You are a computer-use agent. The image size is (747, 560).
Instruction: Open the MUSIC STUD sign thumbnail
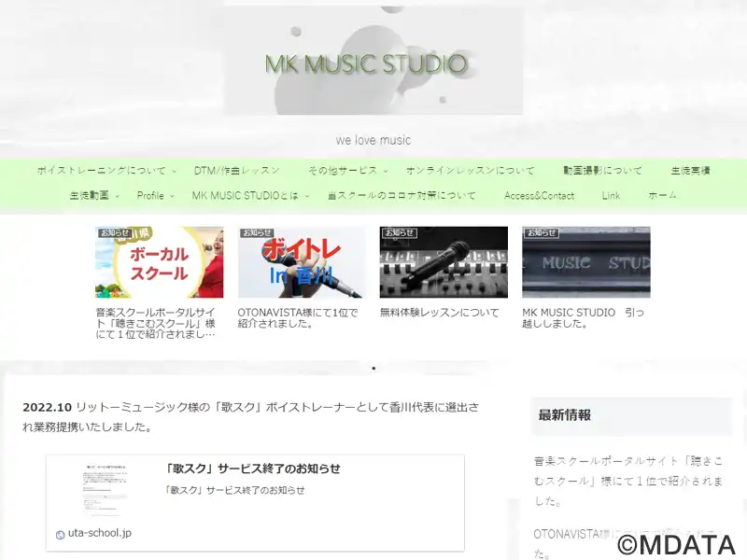coord(586,262)
